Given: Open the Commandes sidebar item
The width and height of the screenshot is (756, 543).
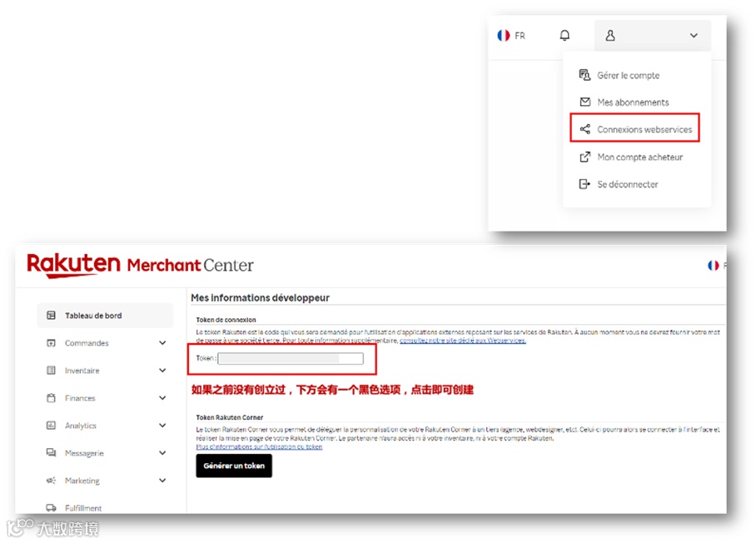Looking at the screenshot, I should pos(87,343).
